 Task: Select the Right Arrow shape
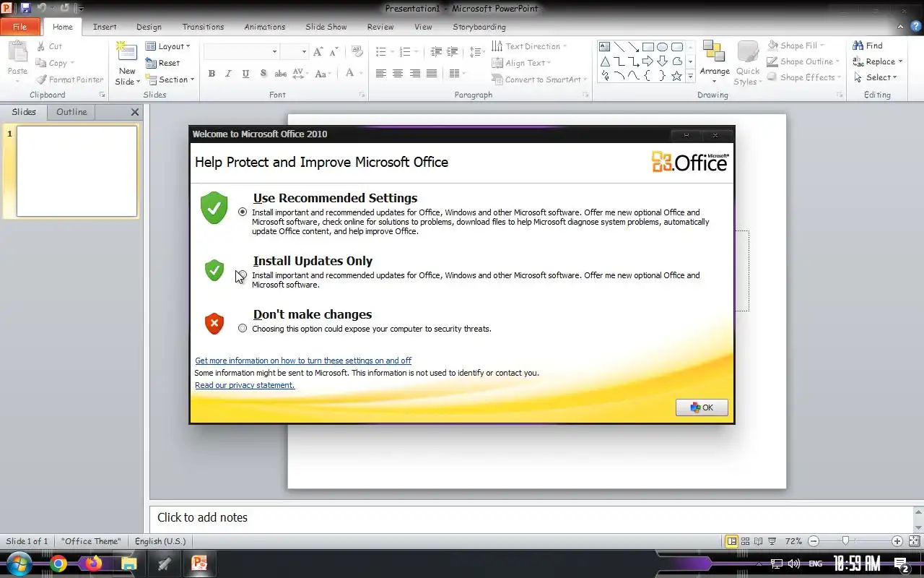click(648, 61)
